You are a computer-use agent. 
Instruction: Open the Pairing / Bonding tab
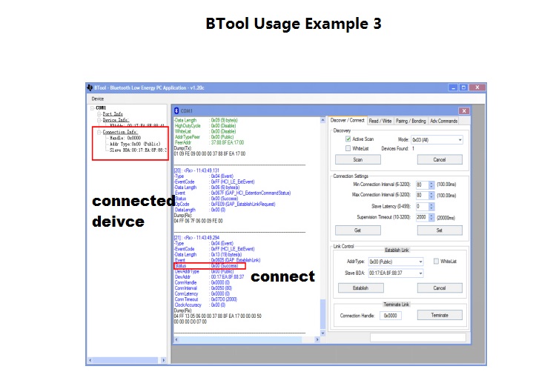(411, 122)
